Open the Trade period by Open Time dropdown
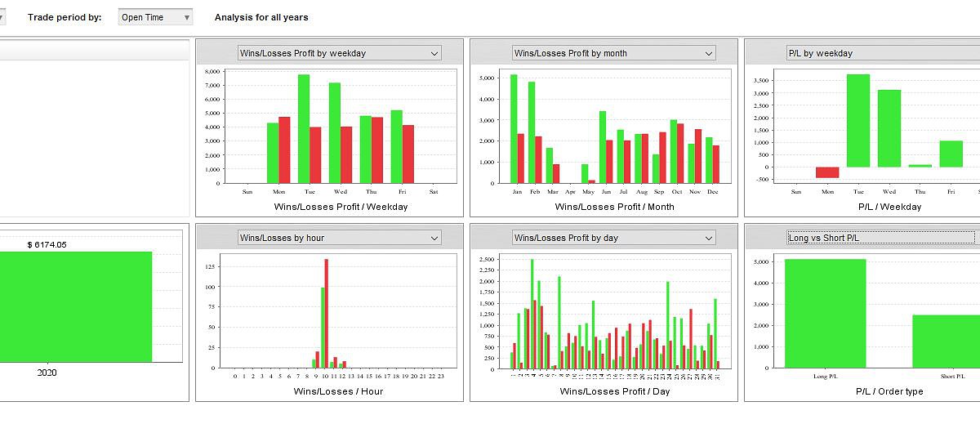980x424 pixels. coord(155,17)
